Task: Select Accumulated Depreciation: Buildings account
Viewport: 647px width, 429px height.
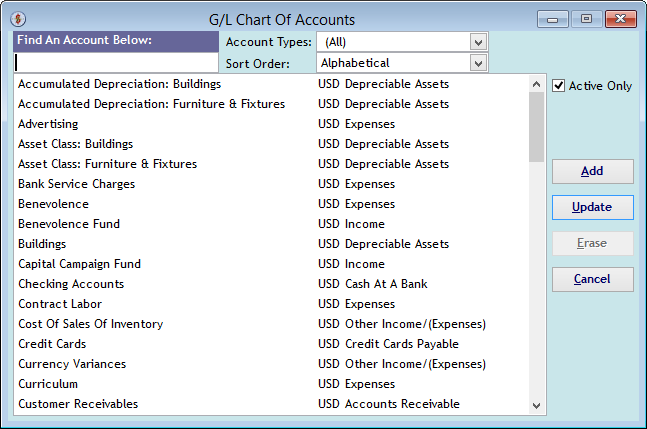Action: 271,84
